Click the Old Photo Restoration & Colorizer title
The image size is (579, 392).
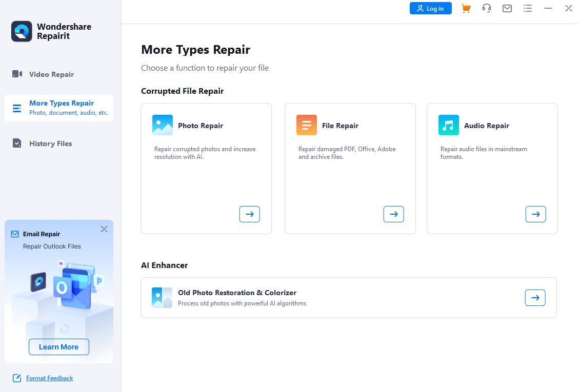(237, 293)
